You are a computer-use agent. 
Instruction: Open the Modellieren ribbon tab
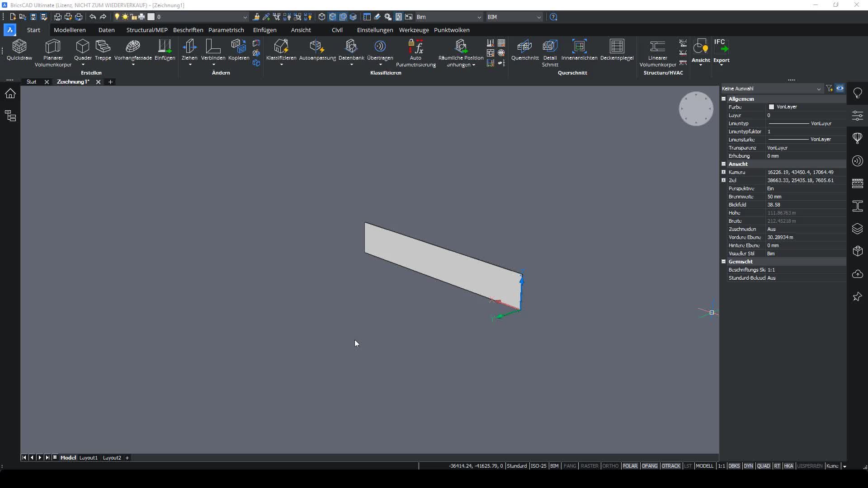tap(70, 30)
